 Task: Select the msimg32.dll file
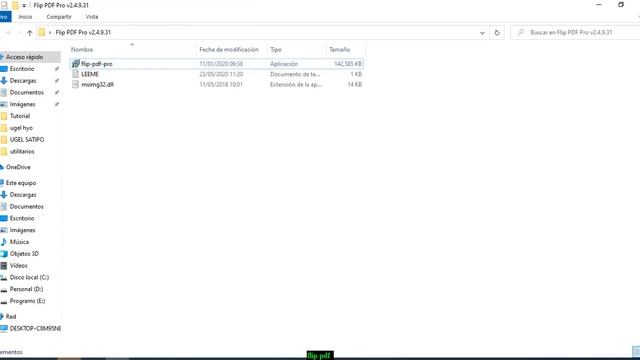(97, 84)
